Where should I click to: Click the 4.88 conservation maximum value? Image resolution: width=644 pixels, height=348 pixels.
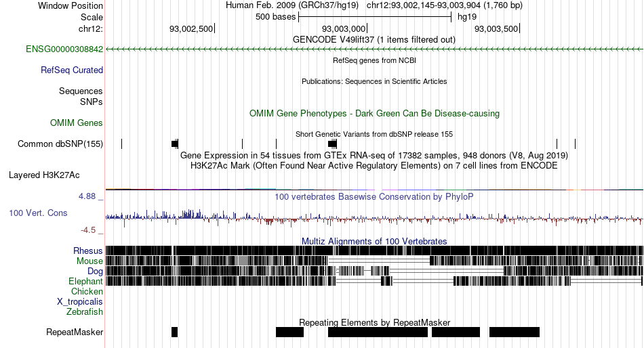point(87,196)
